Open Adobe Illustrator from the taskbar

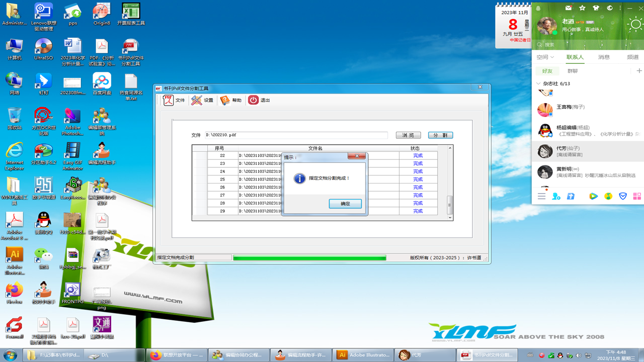363,355
